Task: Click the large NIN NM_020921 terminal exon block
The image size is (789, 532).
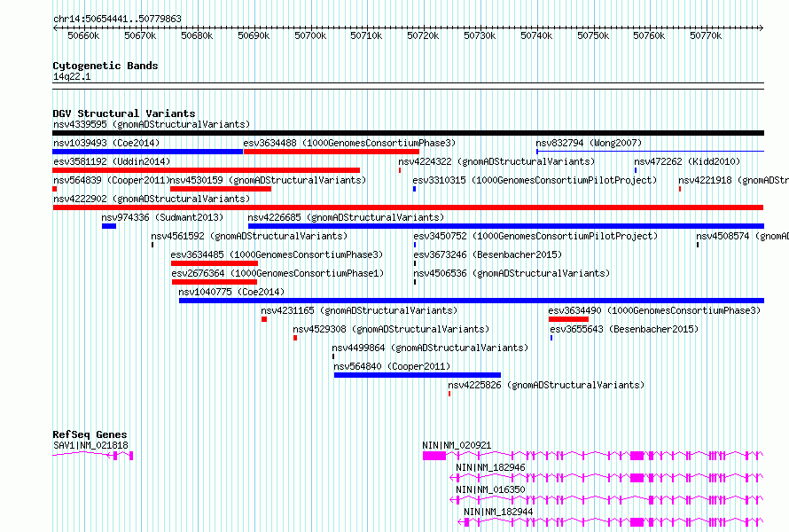Action: 434,456
